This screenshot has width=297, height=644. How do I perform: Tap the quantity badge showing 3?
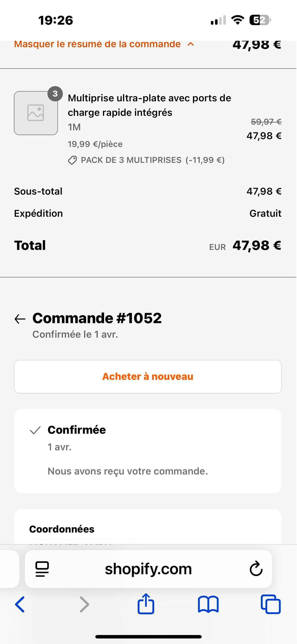[55, 94]
